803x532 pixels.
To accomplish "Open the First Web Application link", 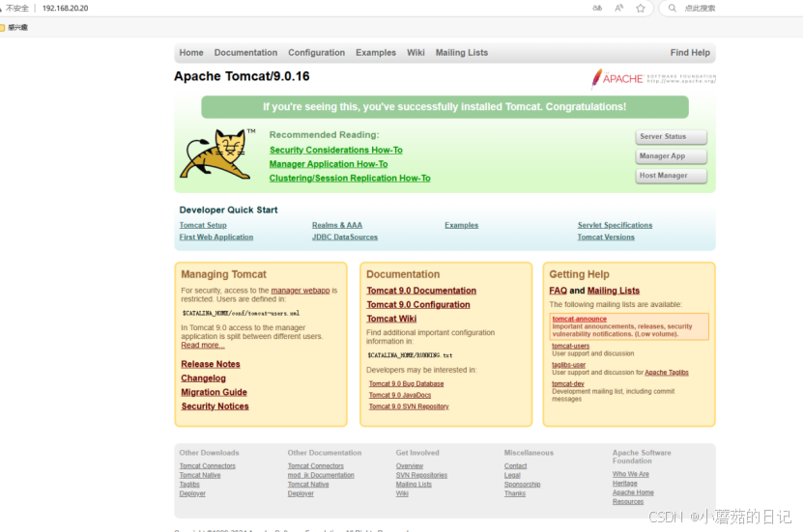I will coord(216,237).
